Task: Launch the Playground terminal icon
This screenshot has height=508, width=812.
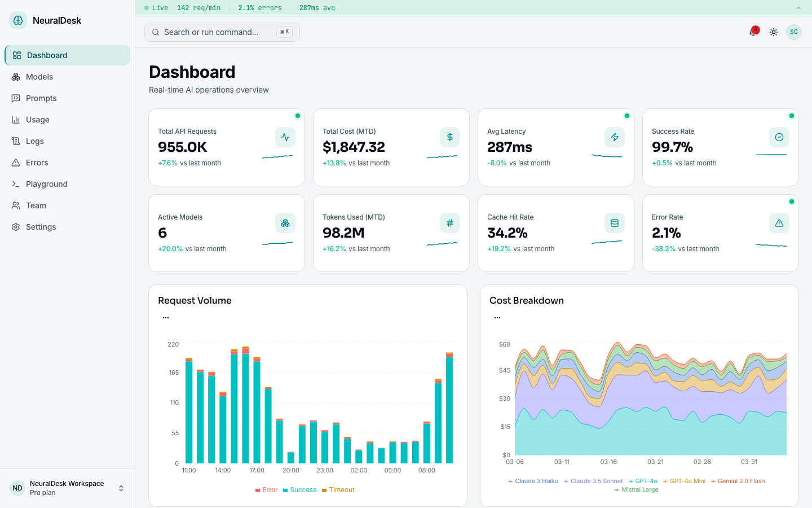Action: click(16, 184)
